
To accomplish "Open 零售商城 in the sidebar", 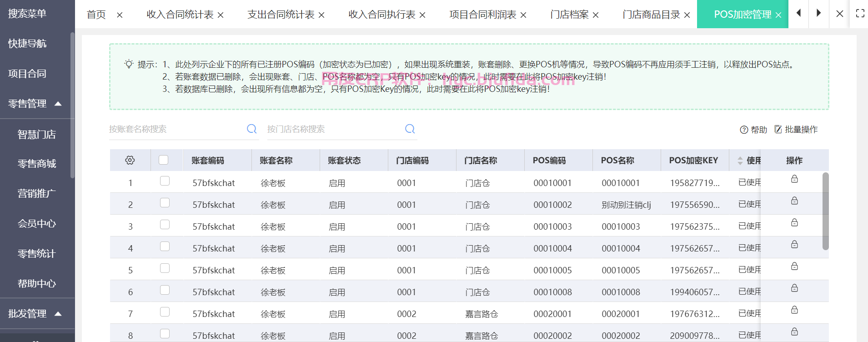I will tap(37, 164).
